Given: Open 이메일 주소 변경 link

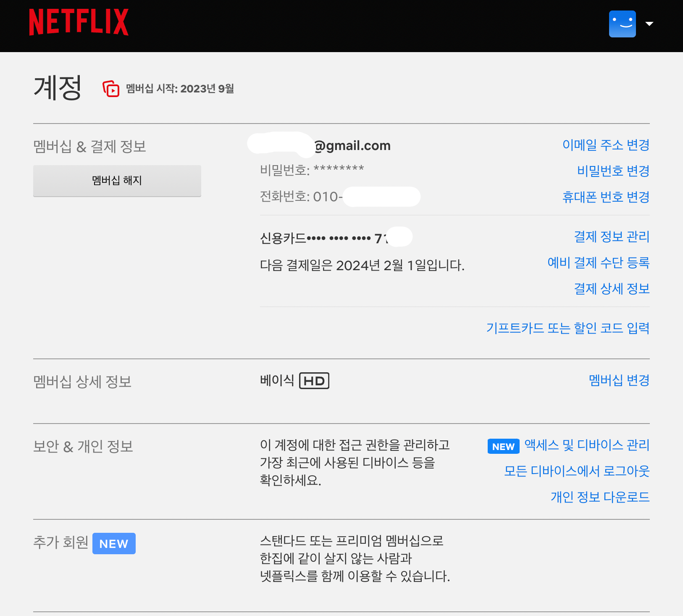Looking at the screenshot, I should point(606,145).
